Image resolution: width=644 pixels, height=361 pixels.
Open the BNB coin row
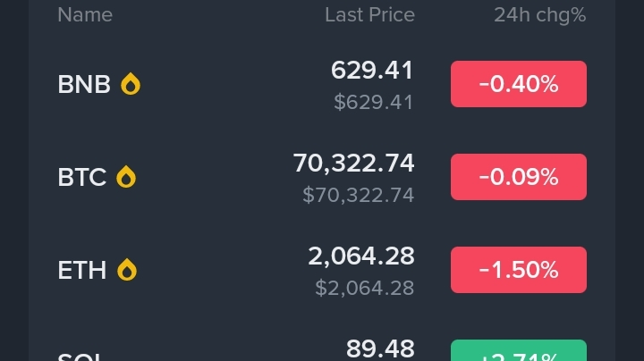coord(322,84)
